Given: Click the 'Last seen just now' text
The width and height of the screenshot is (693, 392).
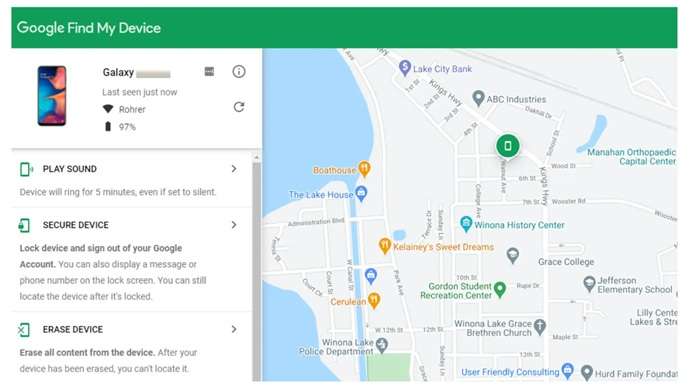Looking at the screenshot, I should pyautogui.click(x=140, y=92).
